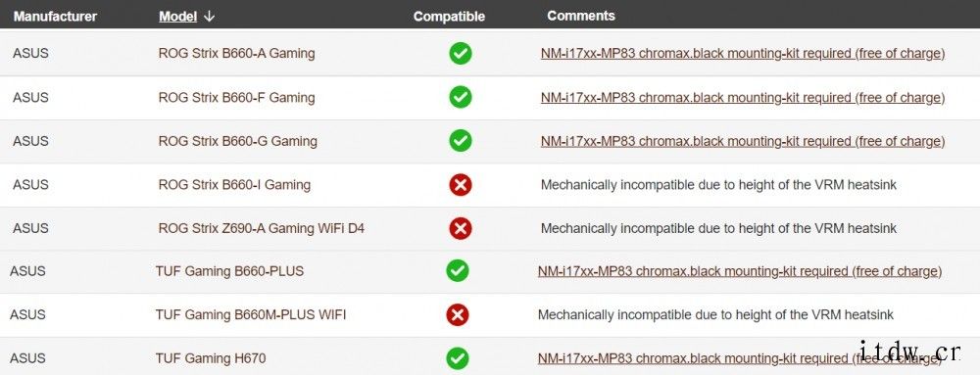Image resolution: width=980 pixels, height=375 pixels.
Task: Open mounting-kit link for TUF Gaming B660-PLUS
Action: pos(739,271)
